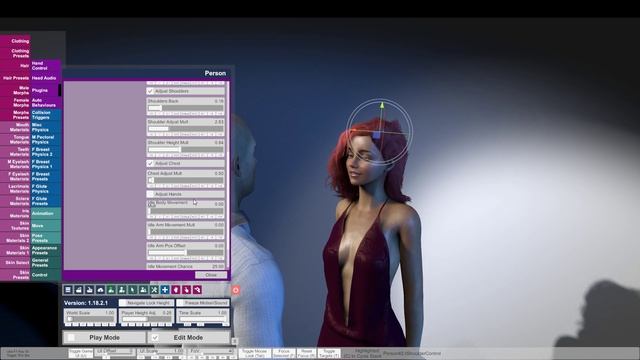
Task: Open the Hair tab
Action: 15,66
